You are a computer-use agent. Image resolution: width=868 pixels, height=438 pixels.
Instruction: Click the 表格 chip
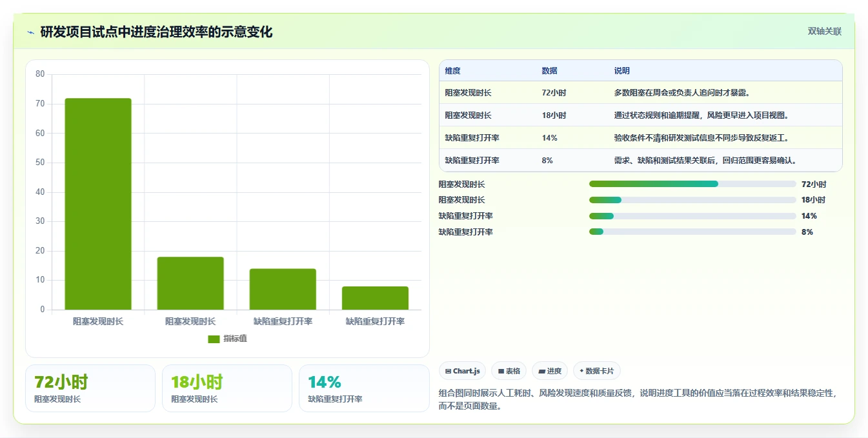509,371
